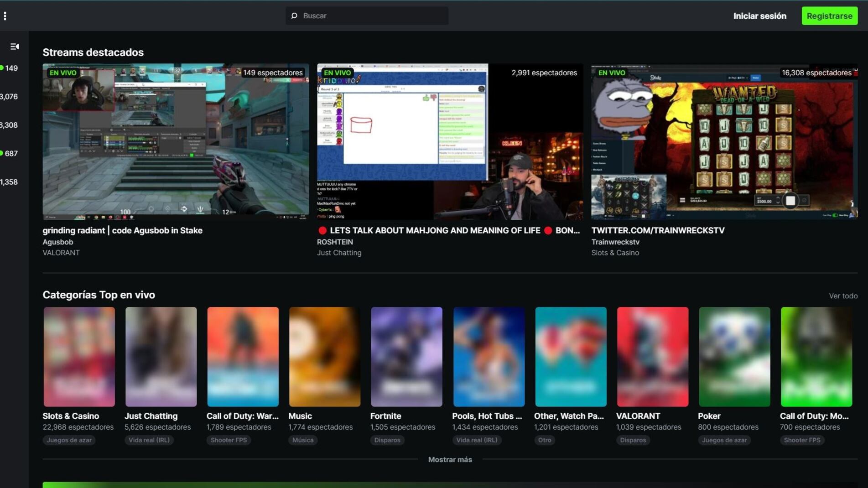Screen dimensions: 868x488
Task: Click Iniciar sesión
Action: 759,16
